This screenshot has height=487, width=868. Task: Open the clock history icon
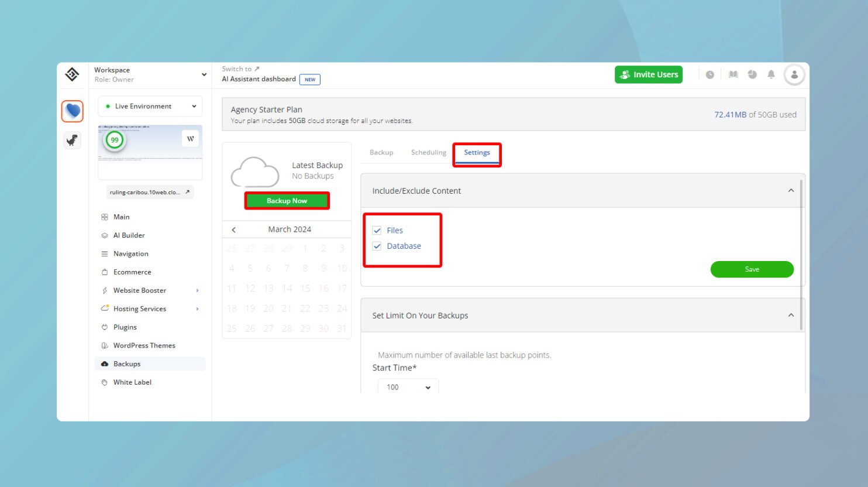709,75
